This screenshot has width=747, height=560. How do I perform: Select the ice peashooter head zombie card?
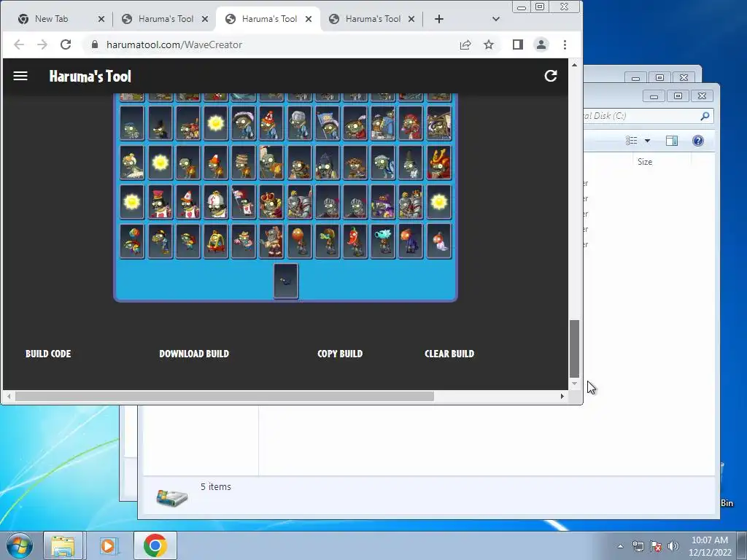[383, 241]
